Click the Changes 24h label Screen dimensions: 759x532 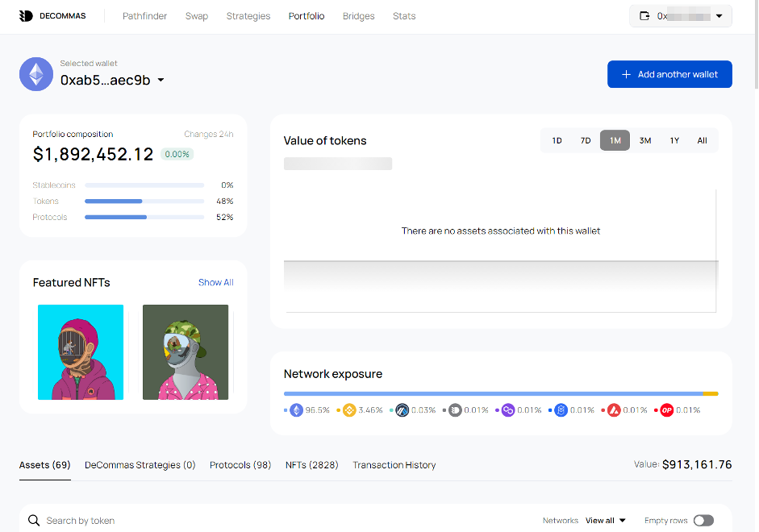(x=209, y=134)
